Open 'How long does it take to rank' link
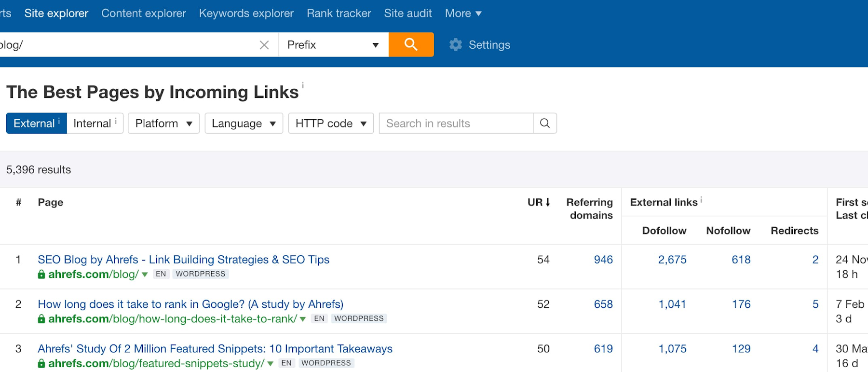Screen dimensions: 868x372 [190, 304]
